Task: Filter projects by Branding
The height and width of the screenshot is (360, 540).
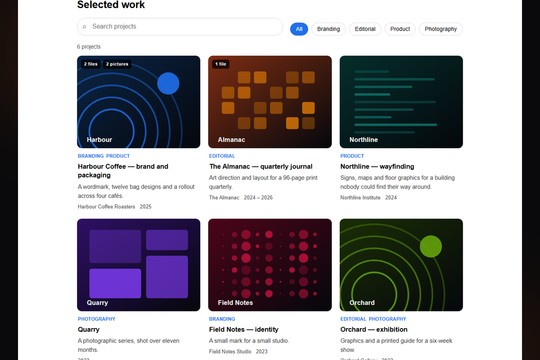Action: 328,29
